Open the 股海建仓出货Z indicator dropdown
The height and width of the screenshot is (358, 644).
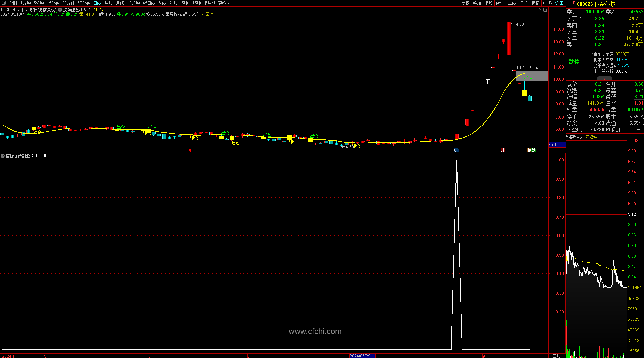60,10
